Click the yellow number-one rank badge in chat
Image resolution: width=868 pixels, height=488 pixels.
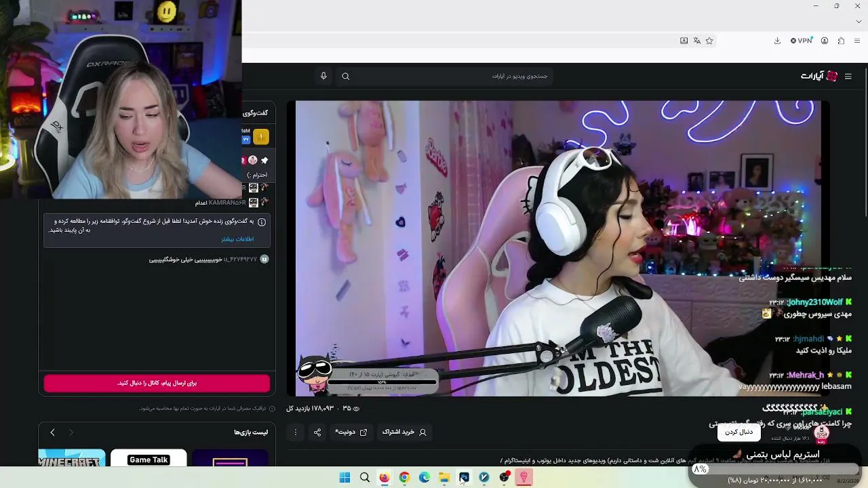coord(261,137)
